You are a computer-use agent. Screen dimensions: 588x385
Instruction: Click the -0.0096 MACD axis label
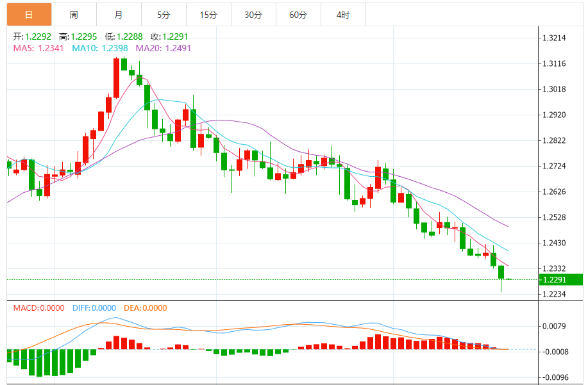pyautogui.click(x=555, y=377)
